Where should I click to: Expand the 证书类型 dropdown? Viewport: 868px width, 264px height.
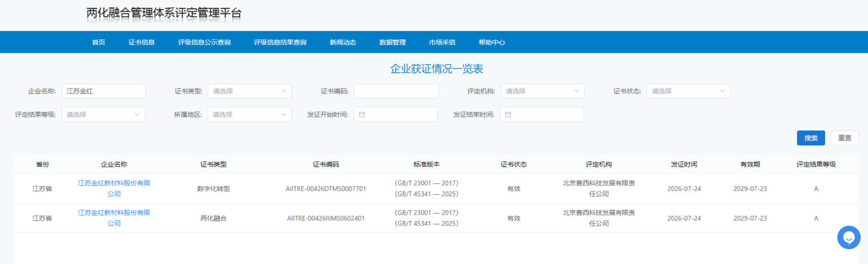pos(250,91)
